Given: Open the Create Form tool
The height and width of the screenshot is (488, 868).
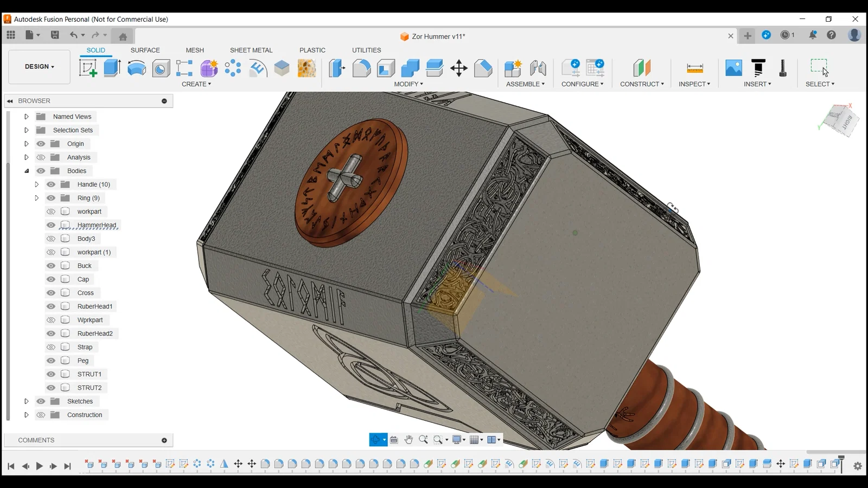Looking at the screenshot, I should [209, 68].
